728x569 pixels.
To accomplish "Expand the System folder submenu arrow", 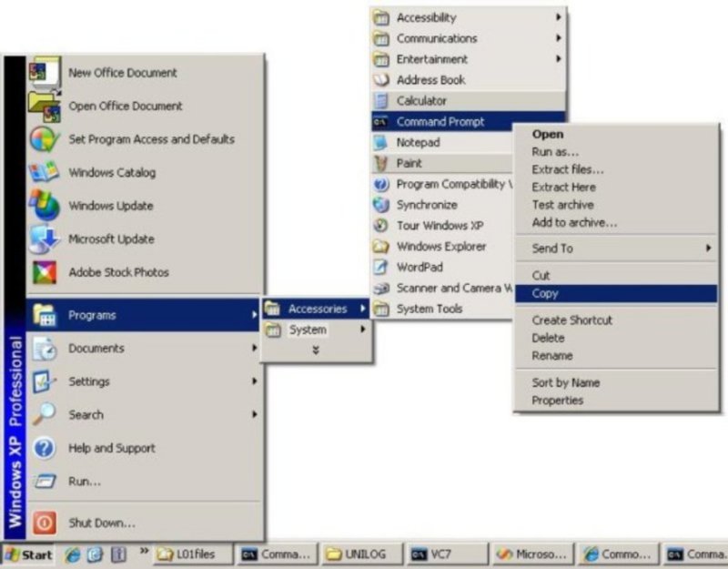I will coord(362,330).
